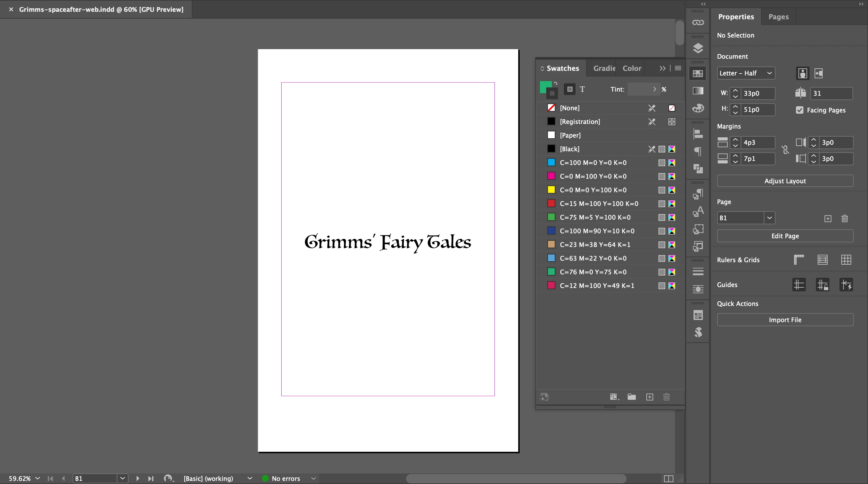Select the C=15 M=100 Y=100 K=0 swatch
The image size is (868, 484).
coord(599,204)
